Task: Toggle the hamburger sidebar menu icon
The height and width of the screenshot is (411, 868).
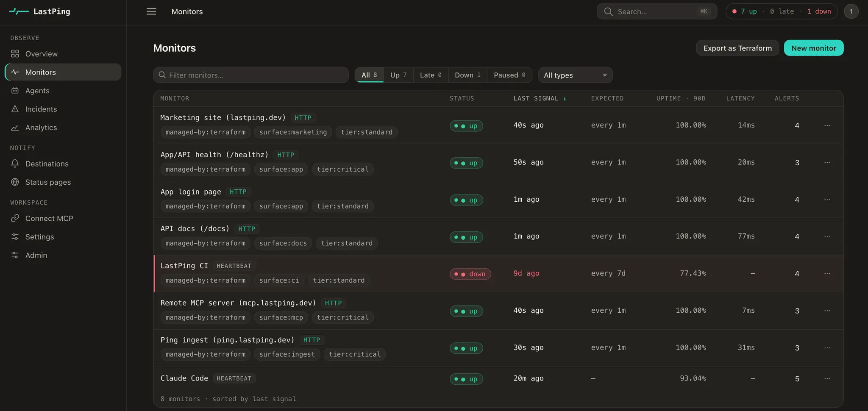Action: pos(151,11)
